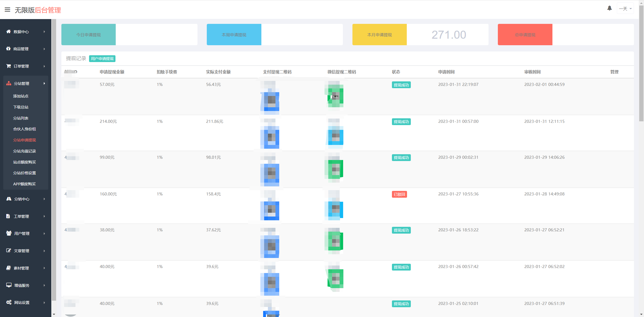This screenshot has height=317, width=644.
Task: Open 站点额度购买 submenu item
Action: (x=24, y=162)
